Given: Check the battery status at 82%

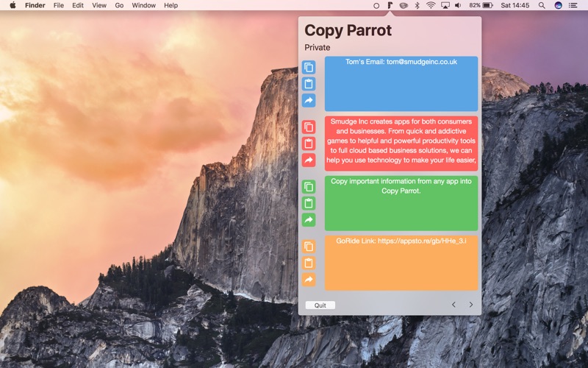Looking at the screenshot, I should click(x=481, y=5).
